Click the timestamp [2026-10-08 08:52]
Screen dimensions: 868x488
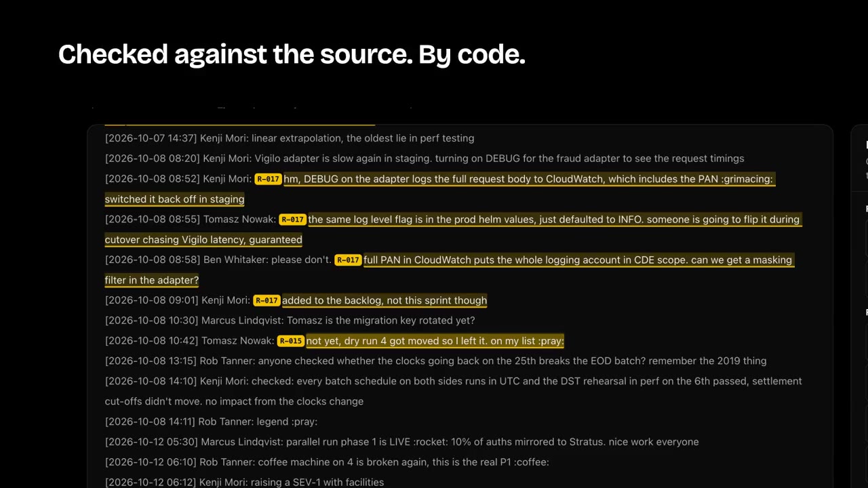click(x=152, y=179)
